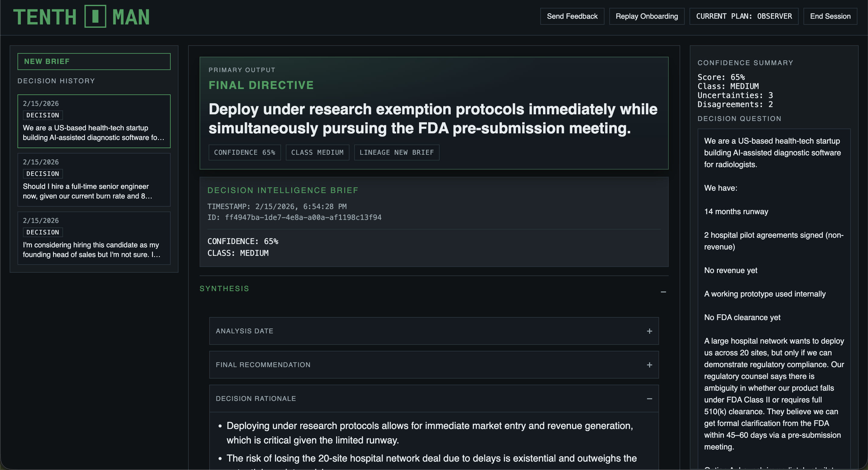The image size is (868, 470).
Task: Open the health-tech startup decision from history
Action: [x=94, y=121]
